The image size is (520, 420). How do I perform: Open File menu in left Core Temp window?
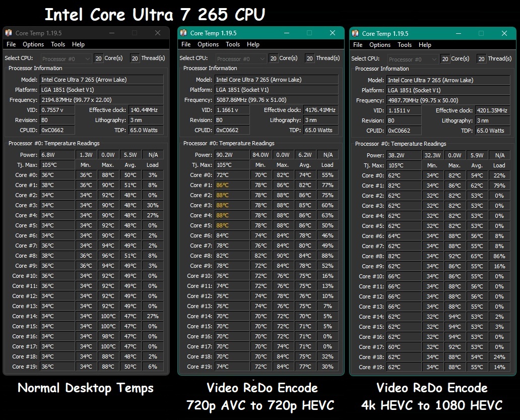click(11, 44)
